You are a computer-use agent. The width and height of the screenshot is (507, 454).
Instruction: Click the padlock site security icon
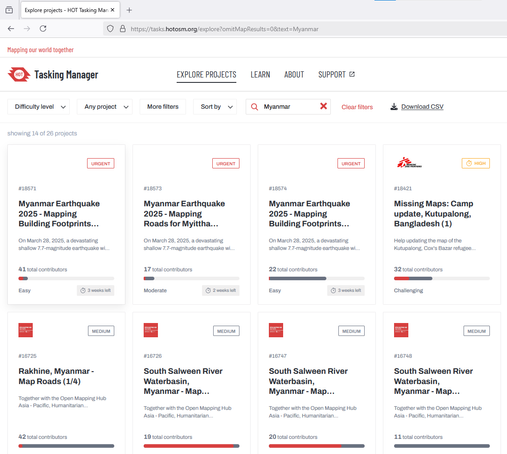(x=123, y=29)
